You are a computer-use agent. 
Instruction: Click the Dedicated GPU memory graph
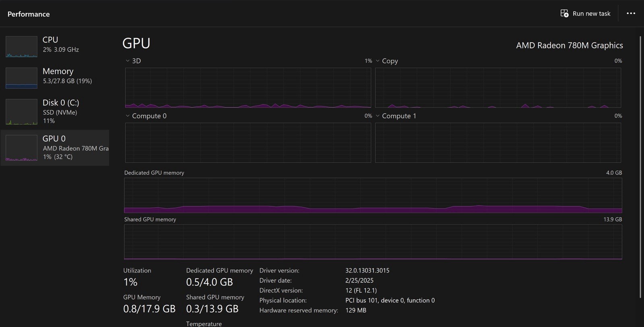[x=373, y=195]
